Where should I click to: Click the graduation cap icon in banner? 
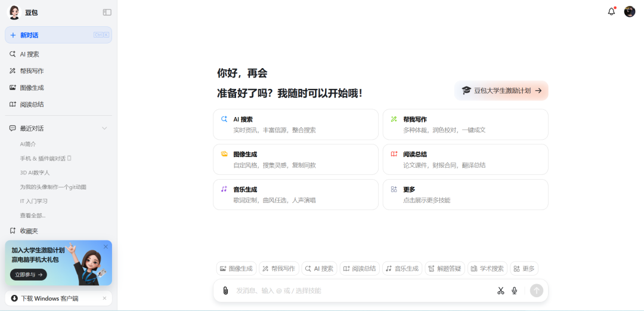pyautogui.click(x=466, y=91)
